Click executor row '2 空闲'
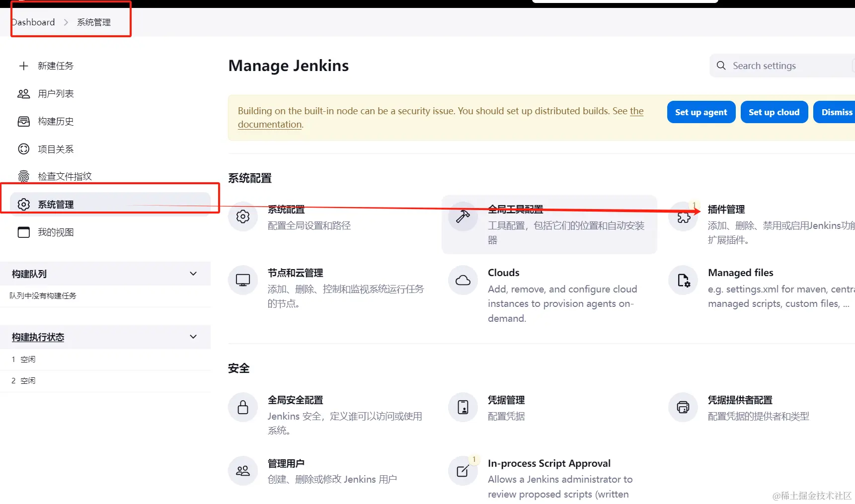This screenshot has height=504, width=855. point(105,381)
